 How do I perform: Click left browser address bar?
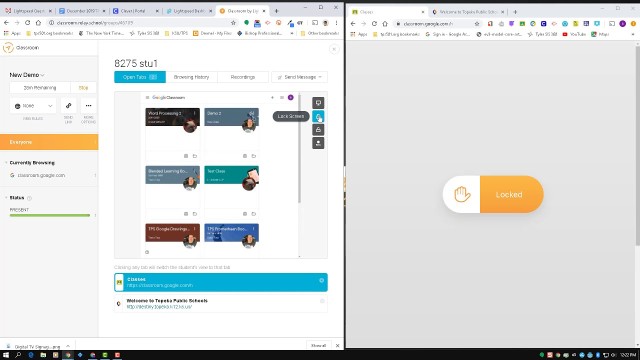point(139,23)
